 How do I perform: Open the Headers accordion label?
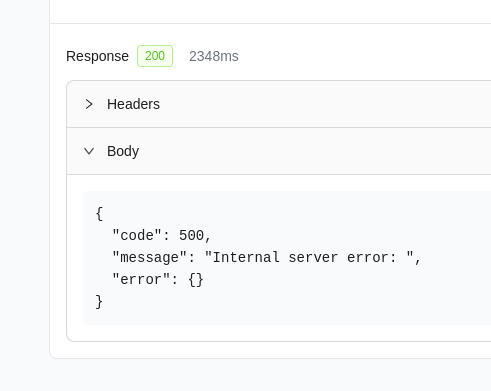[x=133, y=104]
